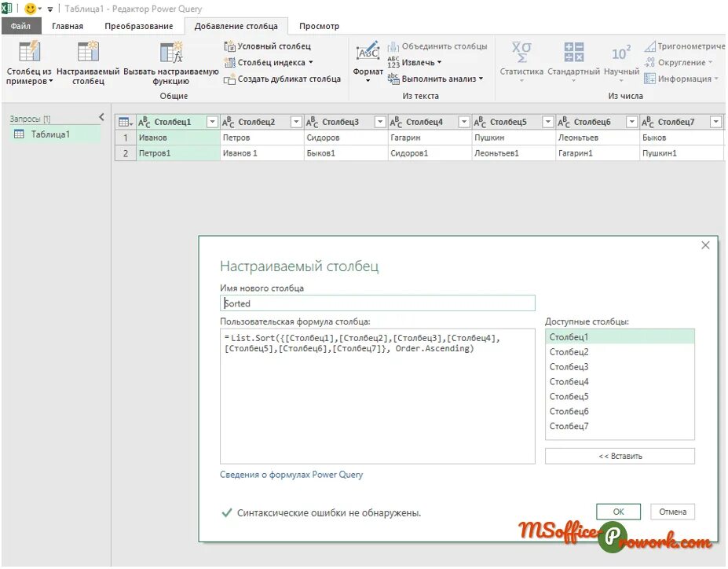728x569 pixels.
Task: Click the Отмена cancel button
Action: pos(672,512)
